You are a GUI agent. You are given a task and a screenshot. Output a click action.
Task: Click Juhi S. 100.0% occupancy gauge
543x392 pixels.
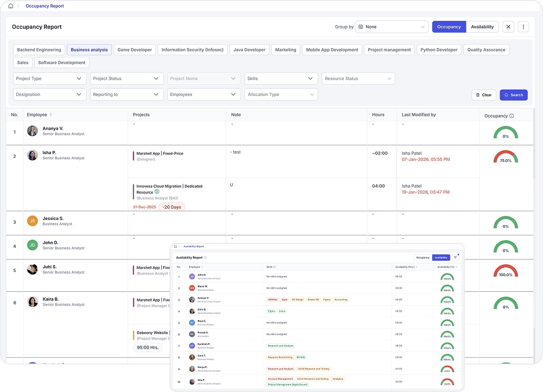pos(505,271)
